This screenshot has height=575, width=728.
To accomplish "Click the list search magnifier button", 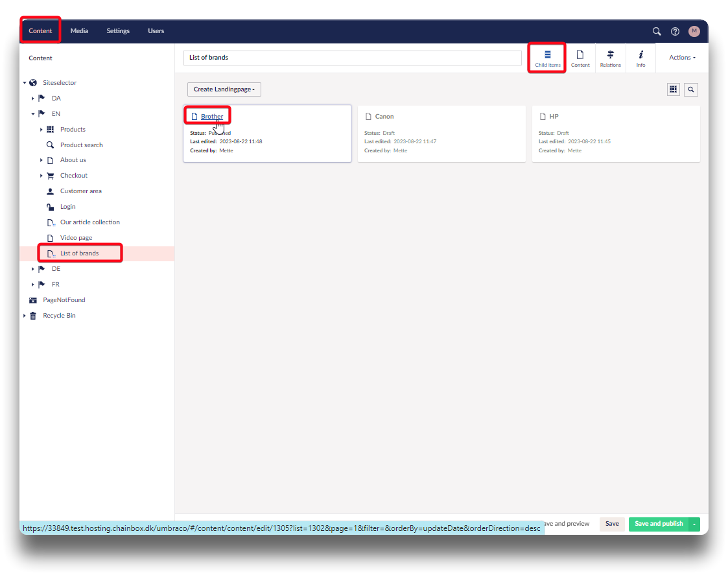I will point(692,89).
